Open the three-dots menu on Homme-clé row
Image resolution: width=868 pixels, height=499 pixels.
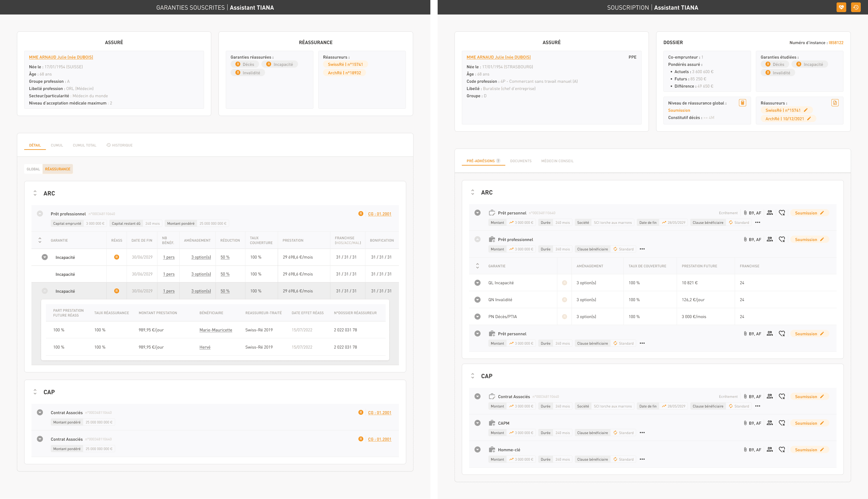(x=642, y=459)
